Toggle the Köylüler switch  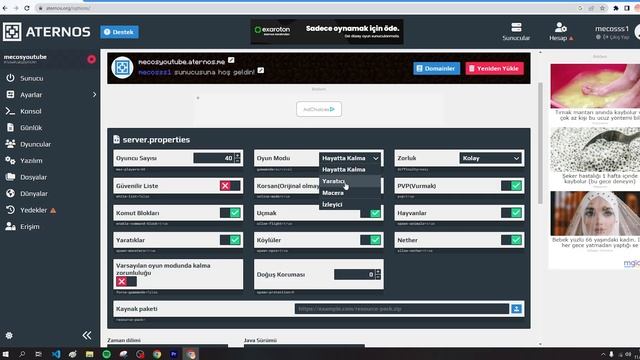[x=371, y=240]
